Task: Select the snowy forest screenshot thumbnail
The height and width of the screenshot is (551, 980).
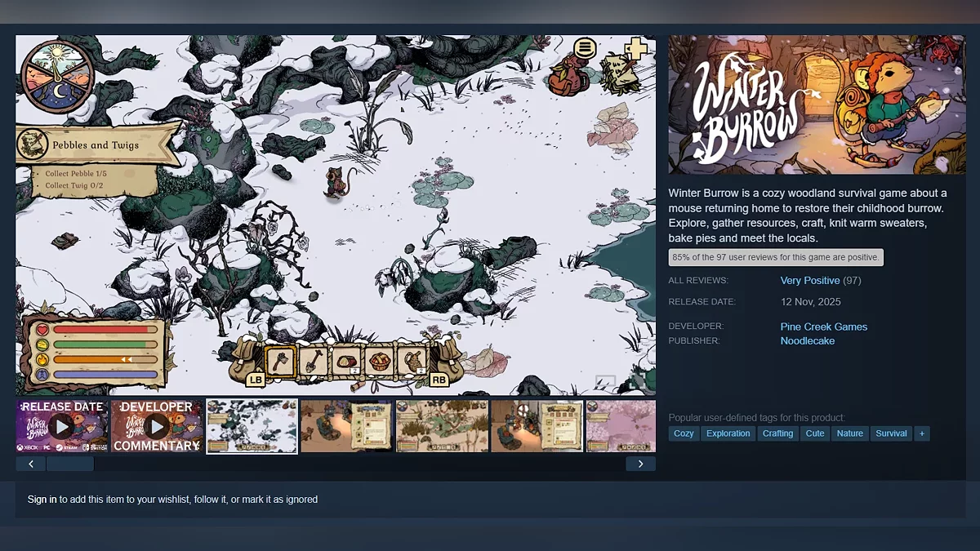Action: tap(252, 426)
